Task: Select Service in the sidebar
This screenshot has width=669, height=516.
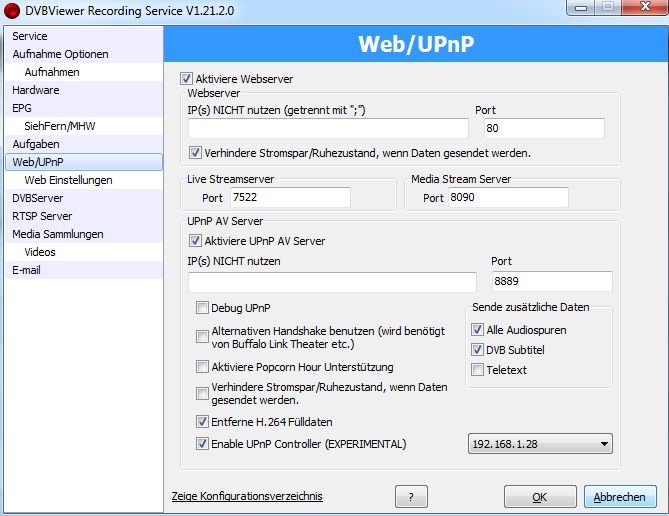Action: click(84, 36)
